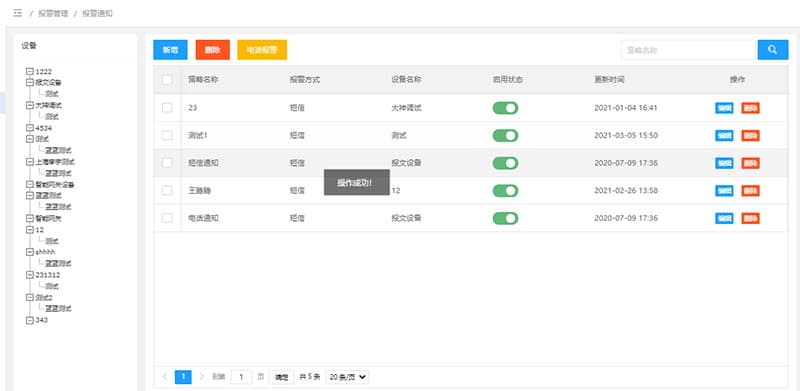The width and height of the screenshot is (800, 391).
Task: Click red delete icon in row 测试1
Action: click(750, 135)
